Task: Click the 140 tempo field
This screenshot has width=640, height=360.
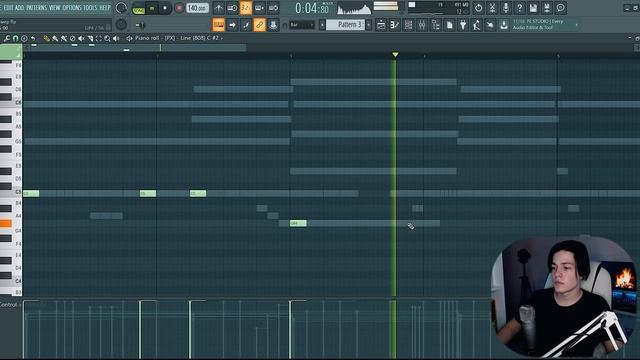Action: 197,8
